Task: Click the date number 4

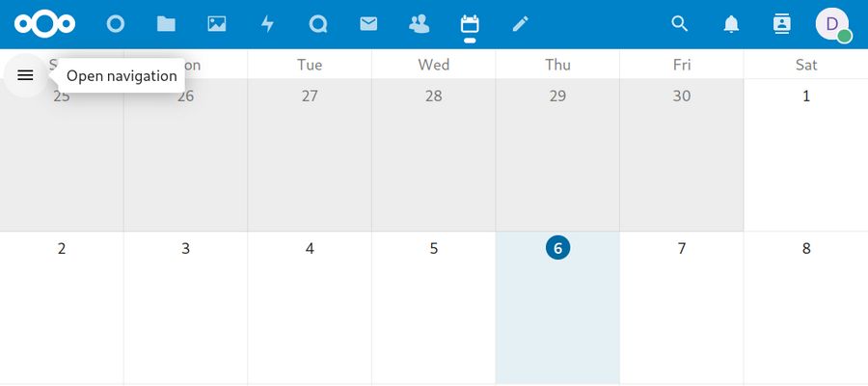Action: pos(310,248)
